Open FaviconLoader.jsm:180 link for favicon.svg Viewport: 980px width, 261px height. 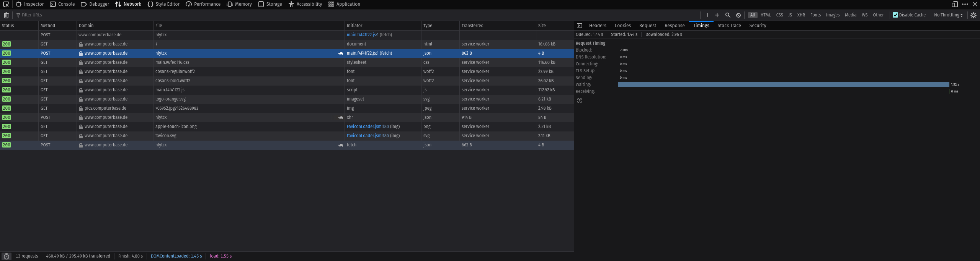coord(367,136)
